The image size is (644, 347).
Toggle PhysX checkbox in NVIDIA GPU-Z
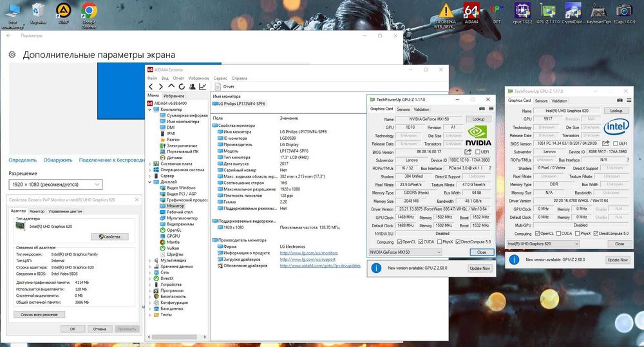(x=439, y=242)
